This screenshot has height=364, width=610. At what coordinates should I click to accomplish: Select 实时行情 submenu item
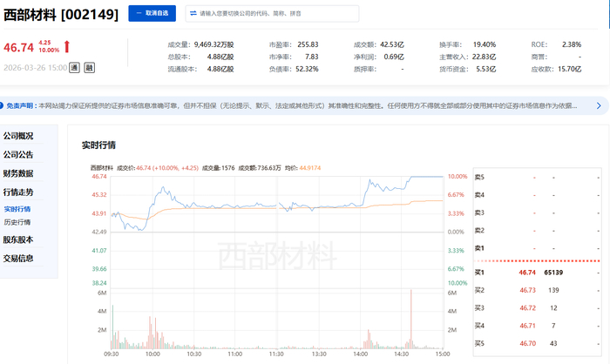[17, 209]
